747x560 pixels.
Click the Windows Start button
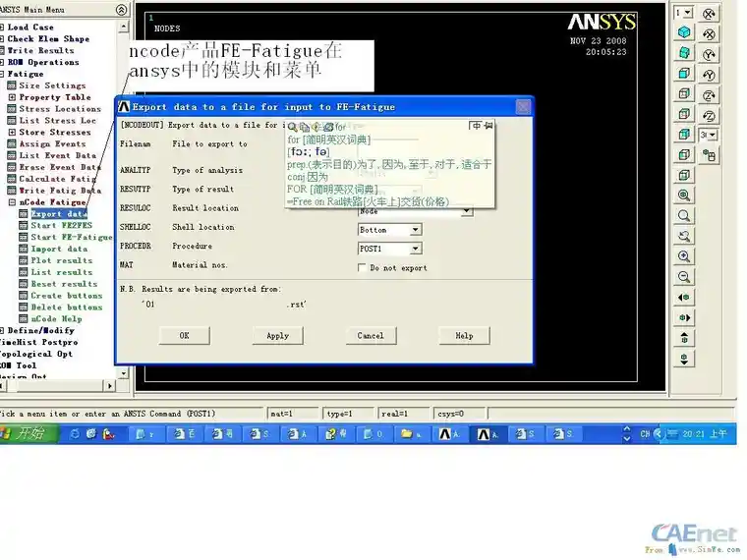click(x=29, y=433)
